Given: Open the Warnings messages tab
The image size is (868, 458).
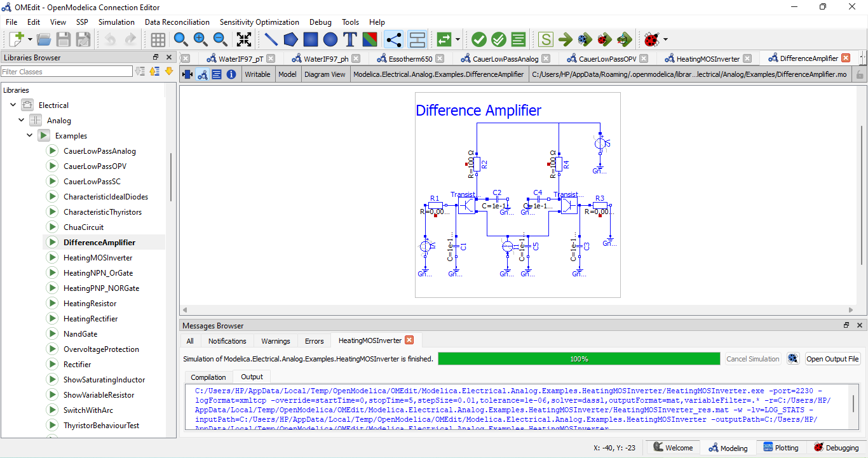Looking at the screenshot, I should 276,341.
